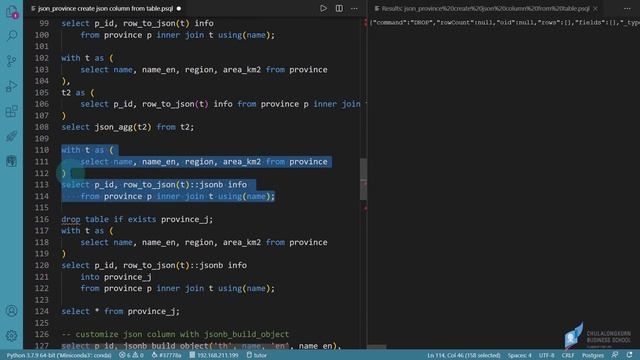The image size is (640, 360).
Task: Click line number 116 in the gutter
Action: point(42,219)
